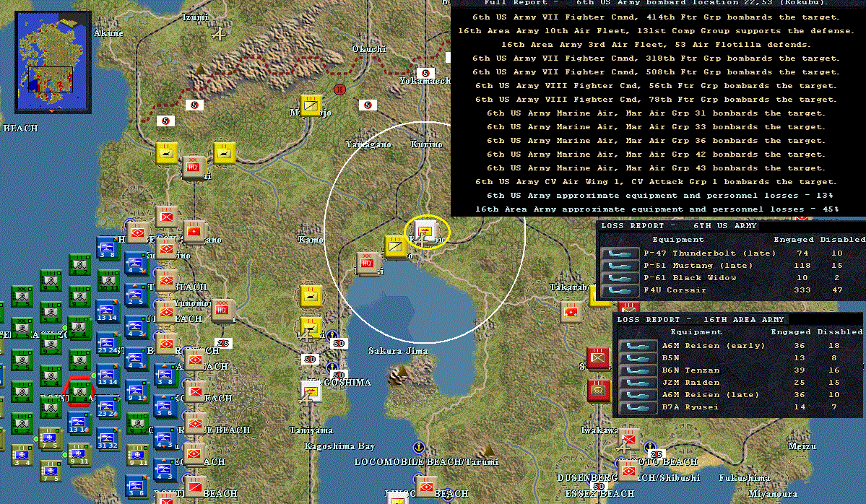Image resolution: width=866 pixels, height=504 pixels.
Task: Click the 'Taniyama' town label
Action: (x=311, y=430)
